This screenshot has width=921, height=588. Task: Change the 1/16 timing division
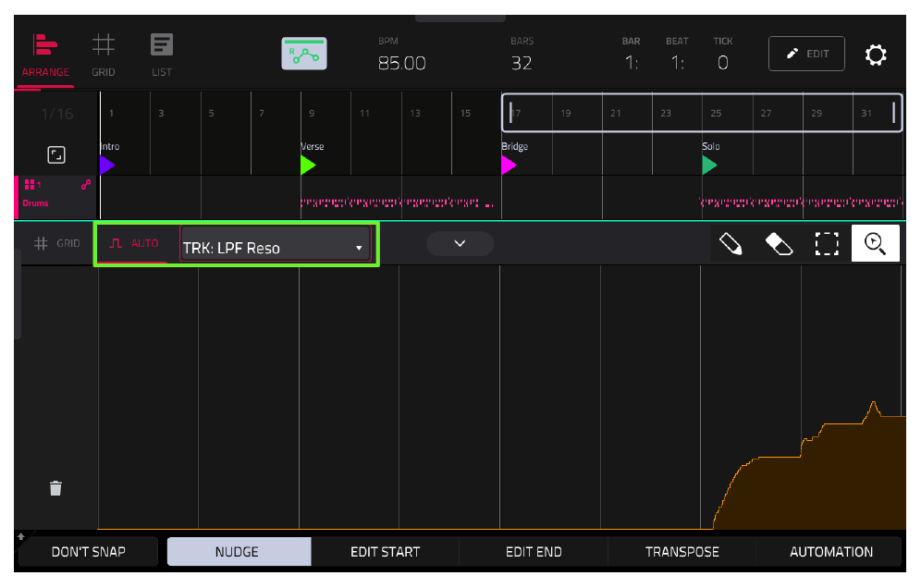[x=57, y=114]
